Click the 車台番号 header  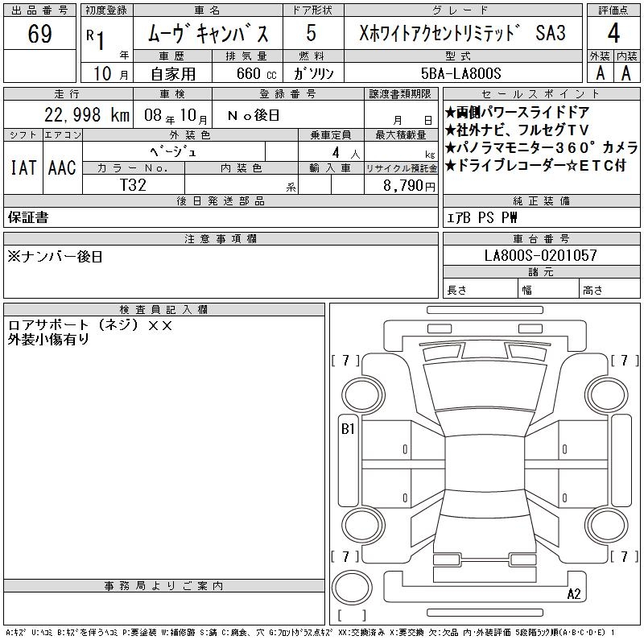click(x=541, y=238)
